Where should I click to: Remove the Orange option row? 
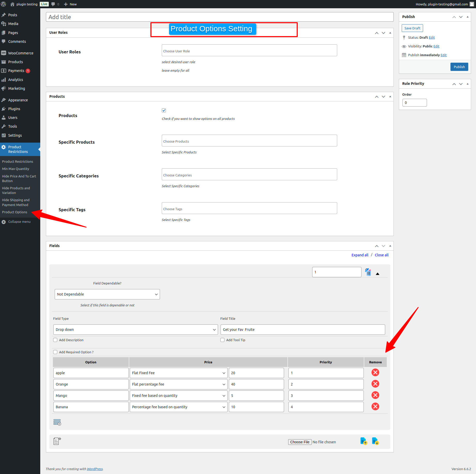pos(375,384)
